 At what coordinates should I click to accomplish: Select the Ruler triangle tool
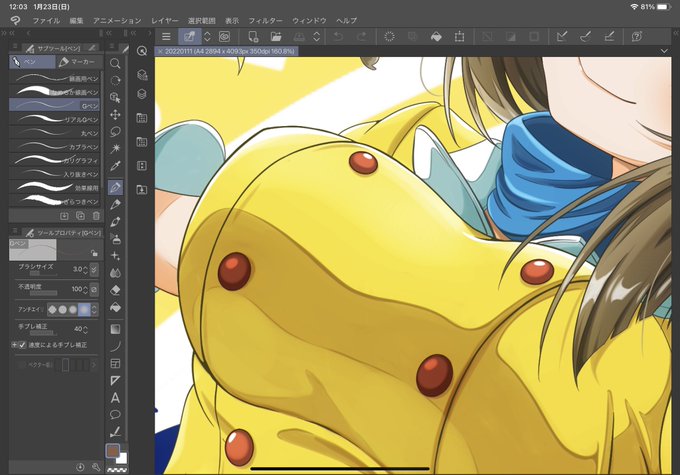pos(115,380)
